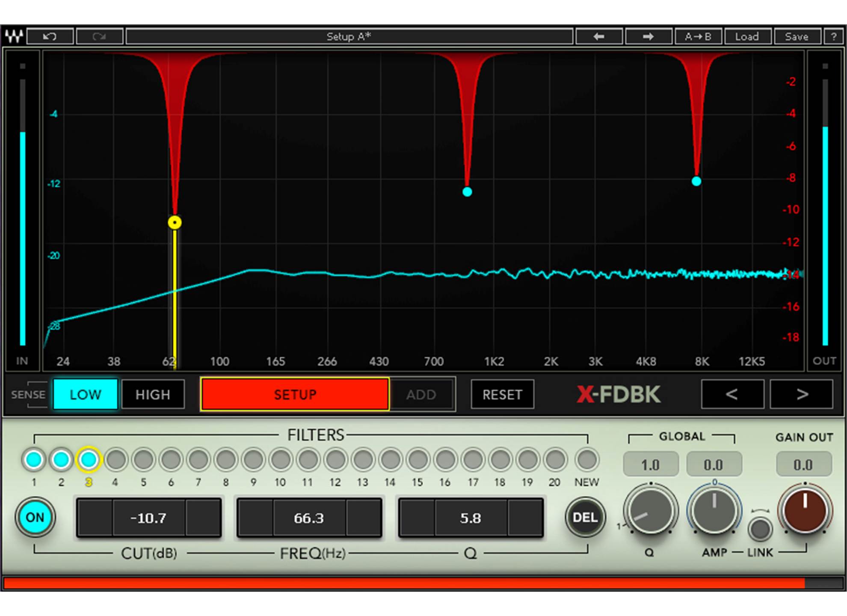Open the Setup A* preset menu
This screenshot has width=847, height=616.
click(349, 36)
